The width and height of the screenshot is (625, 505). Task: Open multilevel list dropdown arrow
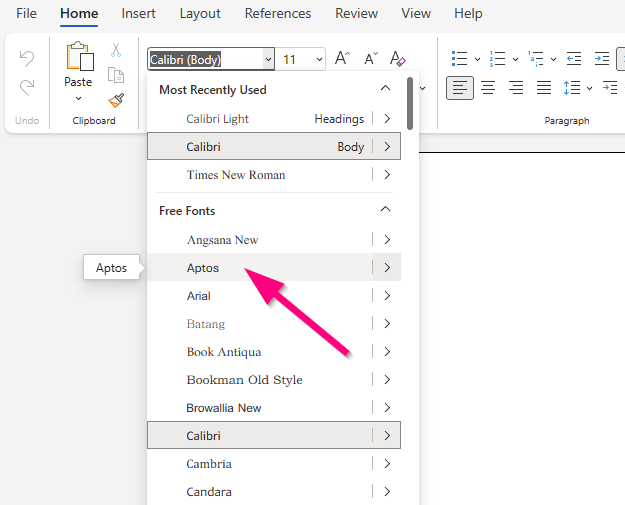553,59
